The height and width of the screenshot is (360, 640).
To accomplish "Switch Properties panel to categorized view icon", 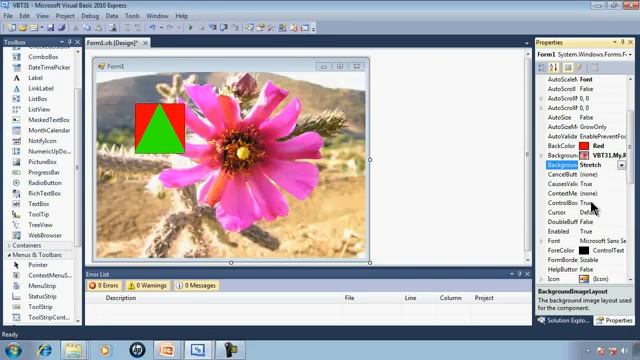I will click(542, 67).
